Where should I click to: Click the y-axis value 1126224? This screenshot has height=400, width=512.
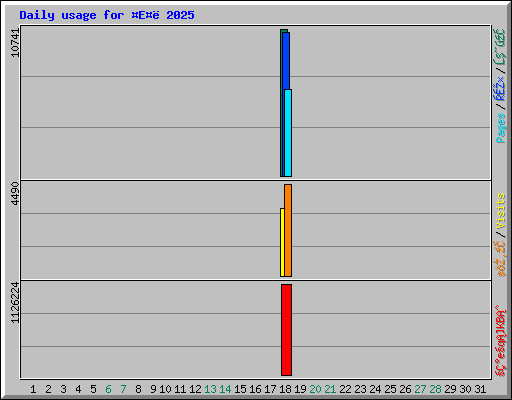(15, 303)
